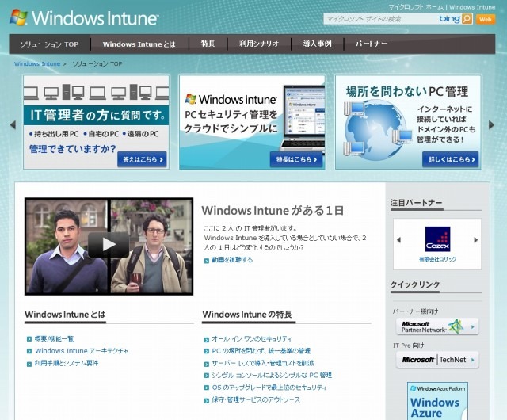507x420 pixels.
Task: Click 特長はこちら button on middle banner
Action: (x=296, y=159)
